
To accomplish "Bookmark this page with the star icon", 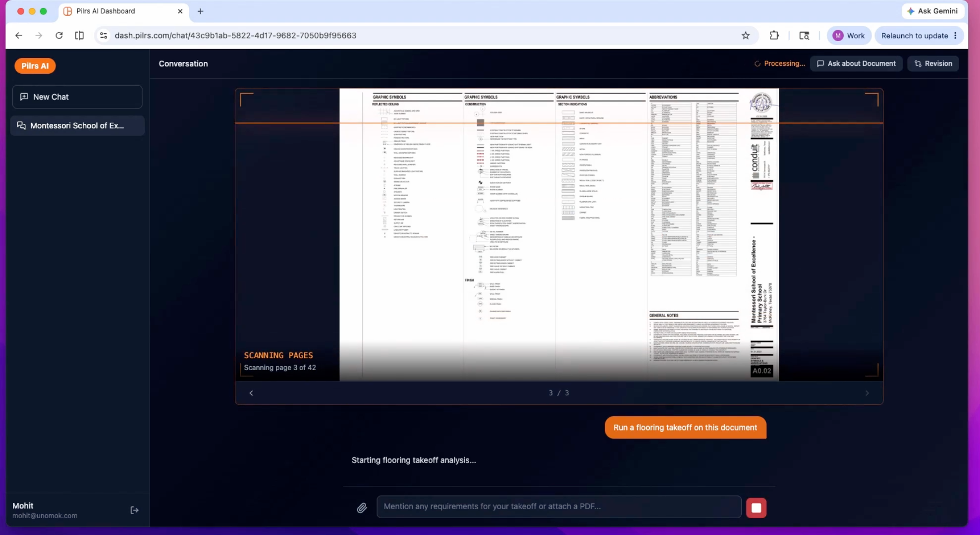I will (746, 36).
